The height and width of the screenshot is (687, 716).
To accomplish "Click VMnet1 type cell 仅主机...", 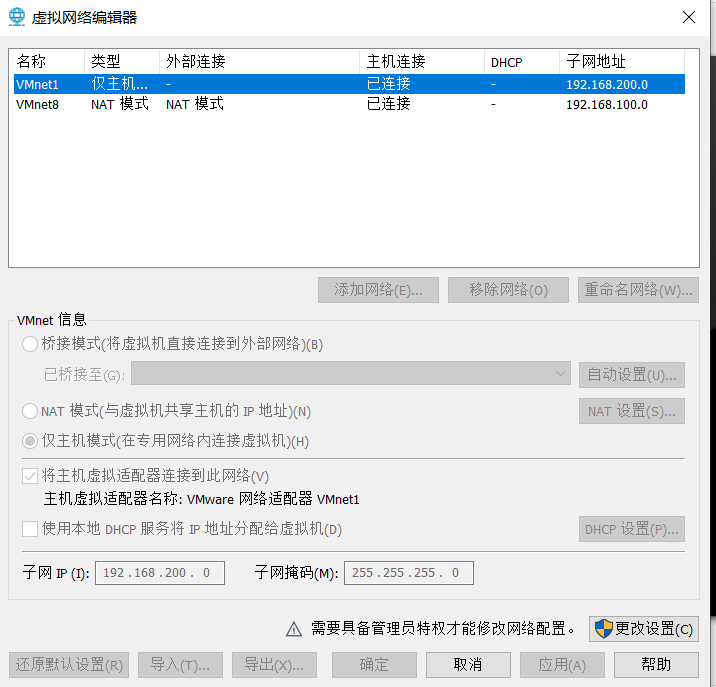I will pyautogui.click(x=119, y=84).
